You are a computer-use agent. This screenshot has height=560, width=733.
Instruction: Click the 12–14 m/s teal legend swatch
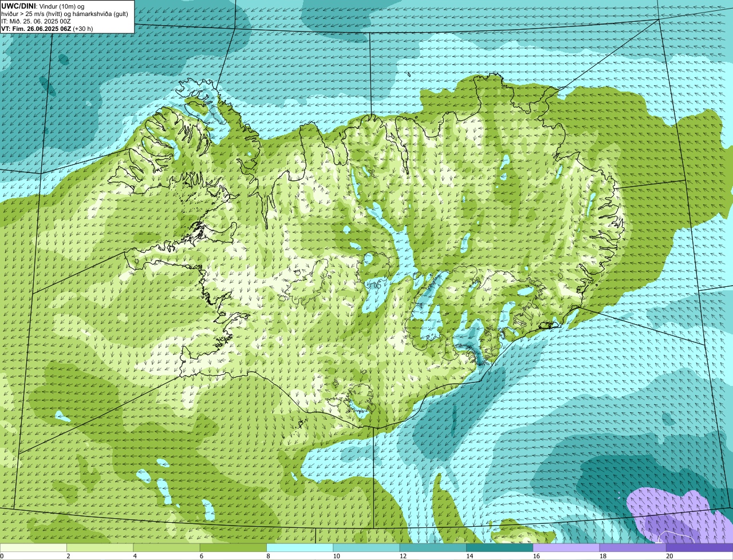[433, 547]
